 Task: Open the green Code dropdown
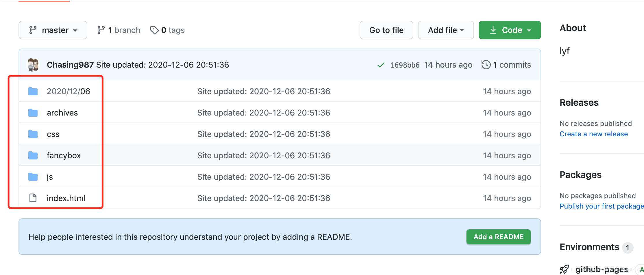510,30
